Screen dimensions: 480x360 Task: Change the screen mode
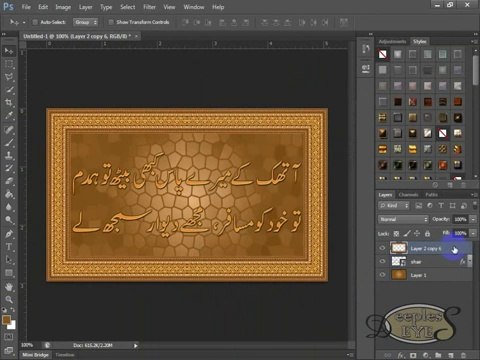[9, 350]
